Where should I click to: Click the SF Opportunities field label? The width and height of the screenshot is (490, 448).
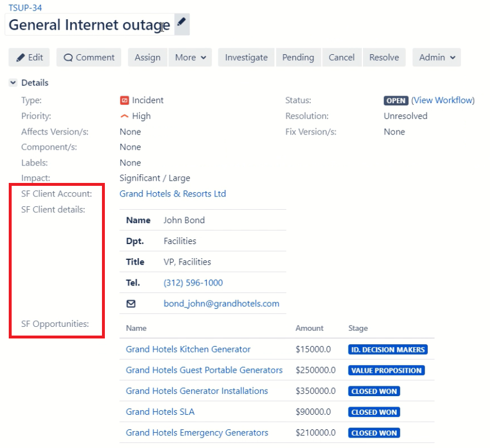click(x=55, y=324)
